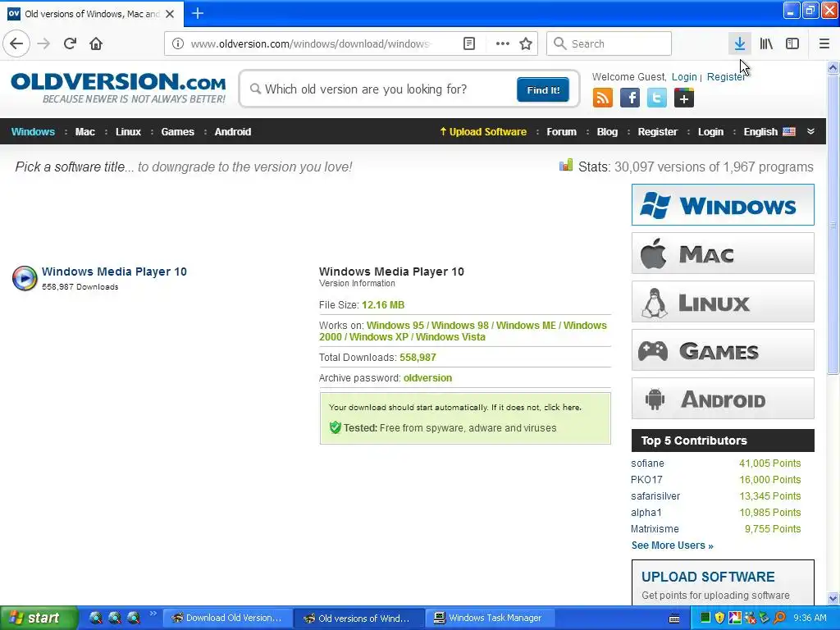Click the US flag beside English
The width and height of the screenshot is (840, 630).
tap(789, 132)
